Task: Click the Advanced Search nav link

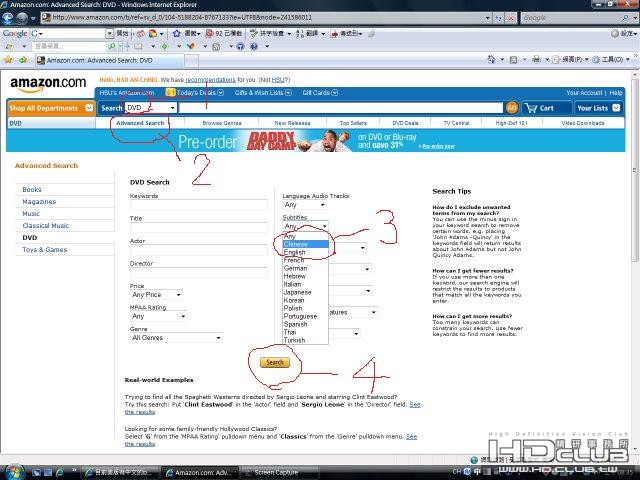Action: pyautogui.click(x=140, y=123)
